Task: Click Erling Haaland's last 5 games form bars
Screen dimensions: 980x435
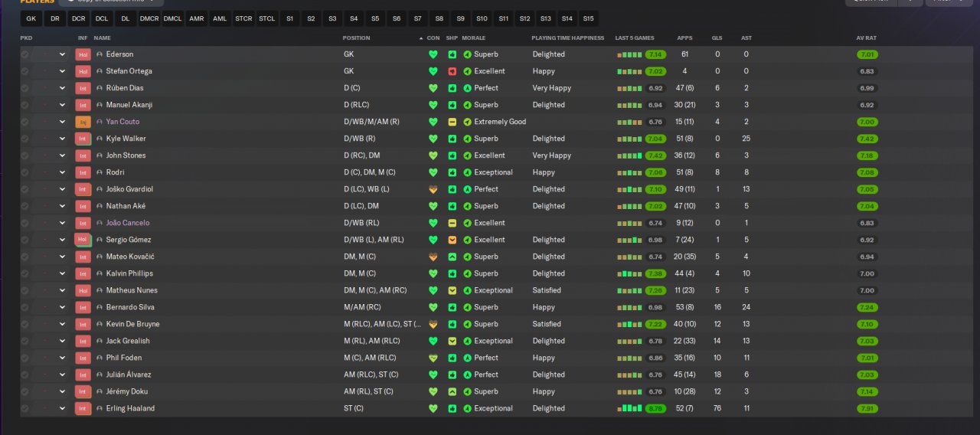Action: click(x=629, y=408)
